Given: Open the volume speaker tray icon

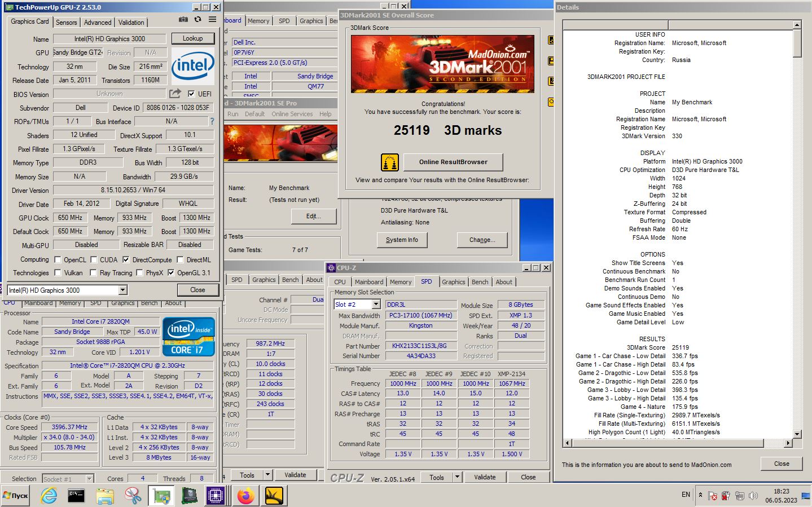Looking at the screenshot, I should tap(753, 496).
